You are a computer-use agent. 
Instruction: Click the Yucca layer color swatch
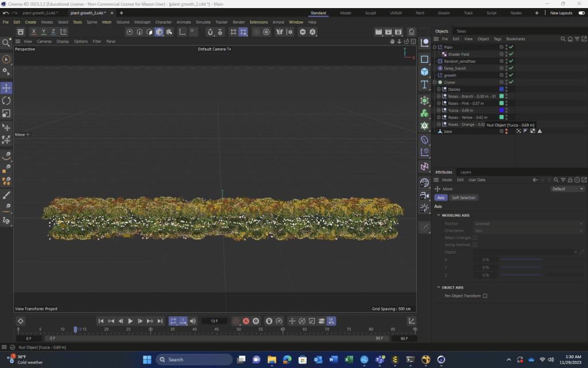point(501,110)
